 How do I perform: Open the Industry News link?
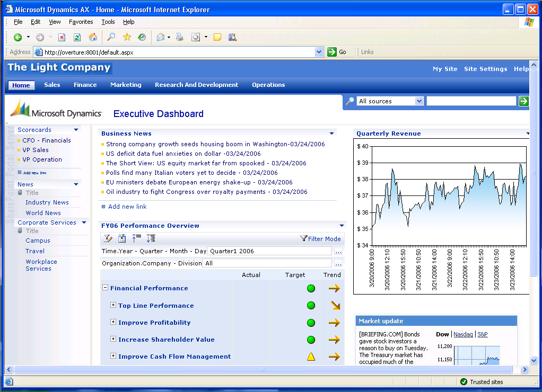click(47, 202)
